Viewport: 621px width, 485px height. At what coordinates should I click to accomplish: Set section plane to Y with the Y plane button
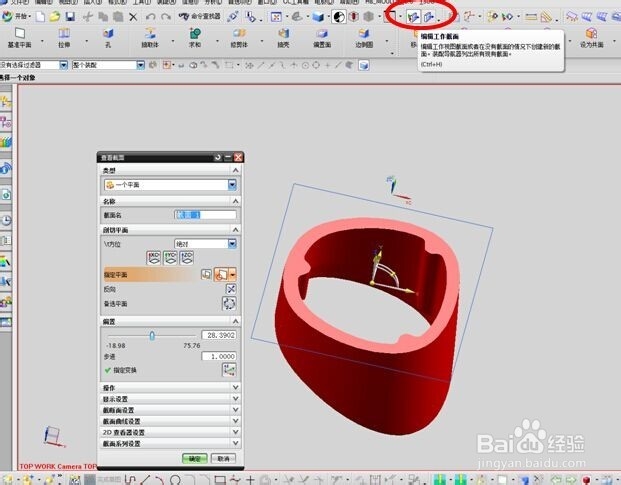point(170,258)
